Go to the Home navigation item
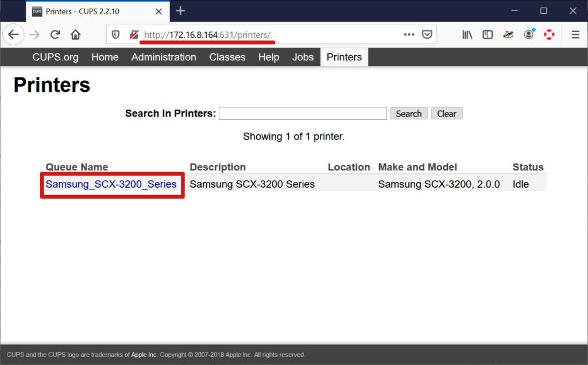This screenshot has width=588, height=365. click(x=105, y=57)
